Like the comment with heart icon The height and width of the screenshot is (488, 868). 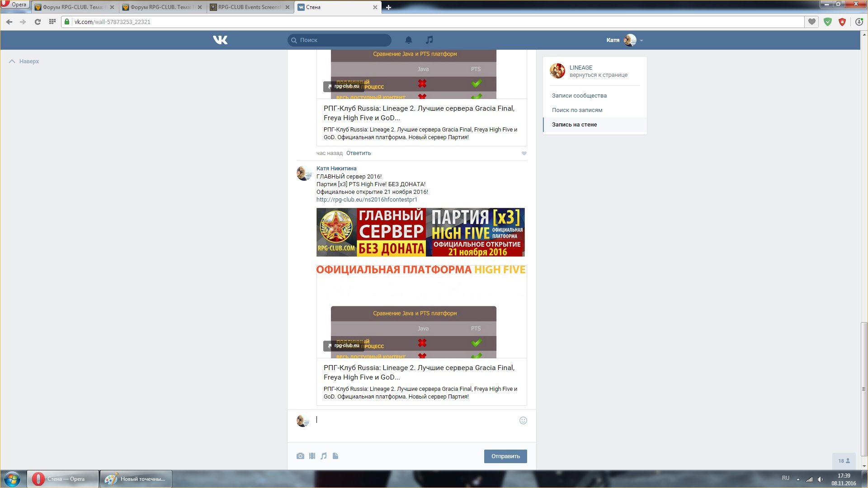(x=524, y=154)
